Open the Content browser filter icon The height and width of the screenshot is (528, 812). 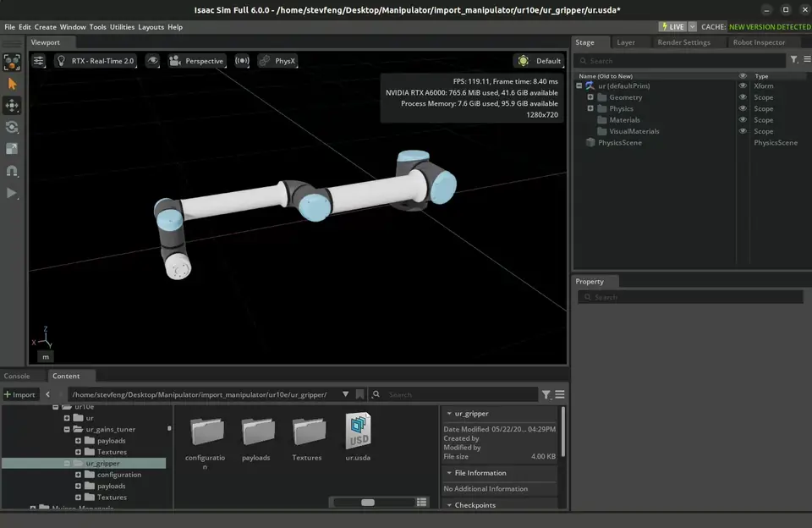(x=546, y=395)
